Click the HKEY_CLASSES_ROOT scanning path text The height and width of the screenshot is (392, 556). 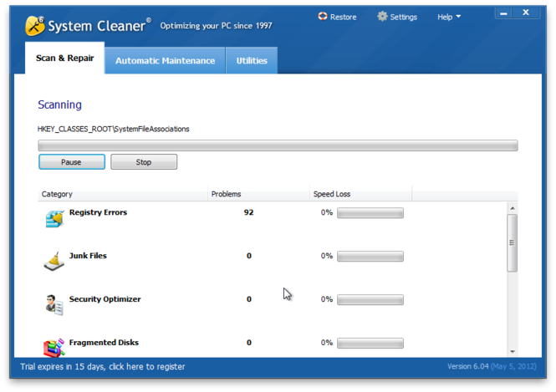[114, 129]
